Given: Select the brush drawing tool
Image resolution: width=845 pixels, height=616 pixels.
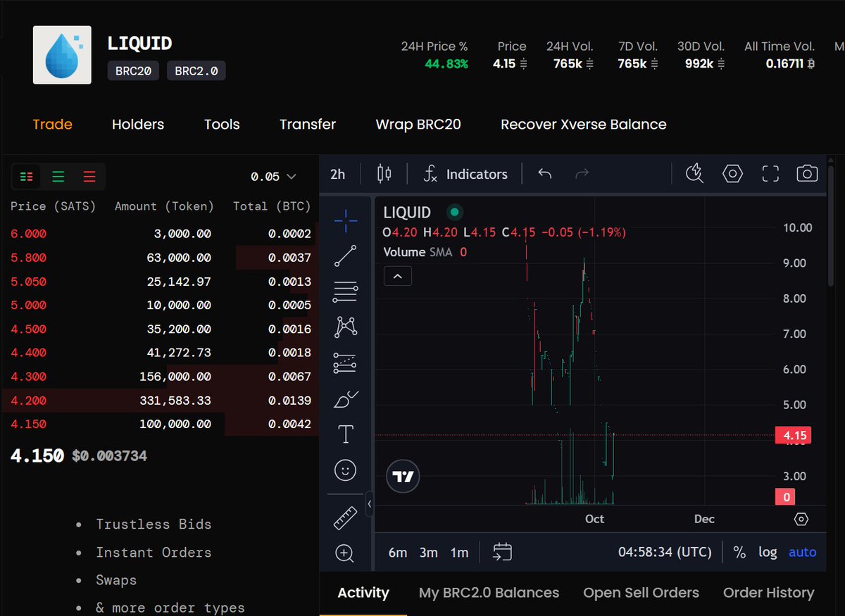Looking at the screenshot, I should point(345,398).
